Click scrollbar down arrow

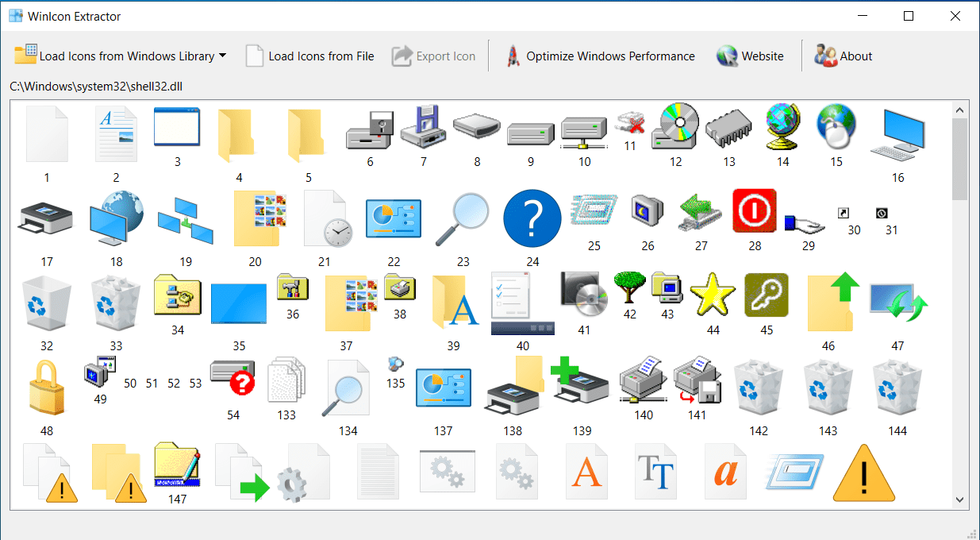pyautogui.click(x=960, y=499)
